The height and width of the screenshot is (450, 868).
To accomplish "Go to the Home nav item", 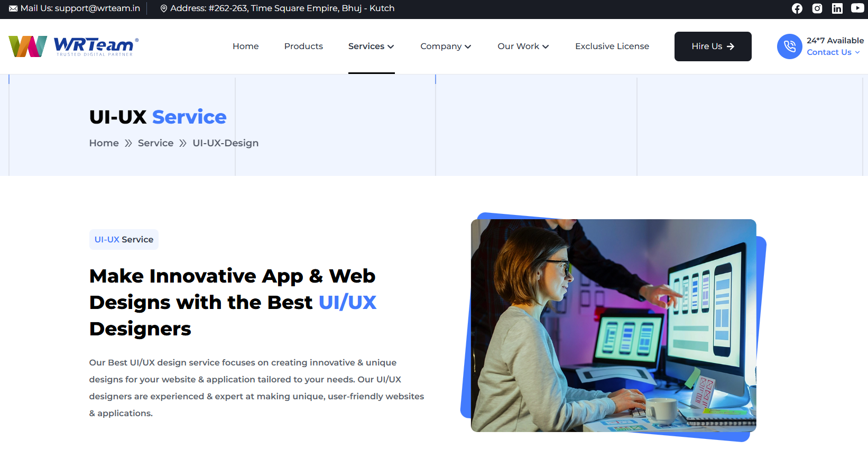I will 246,46.
